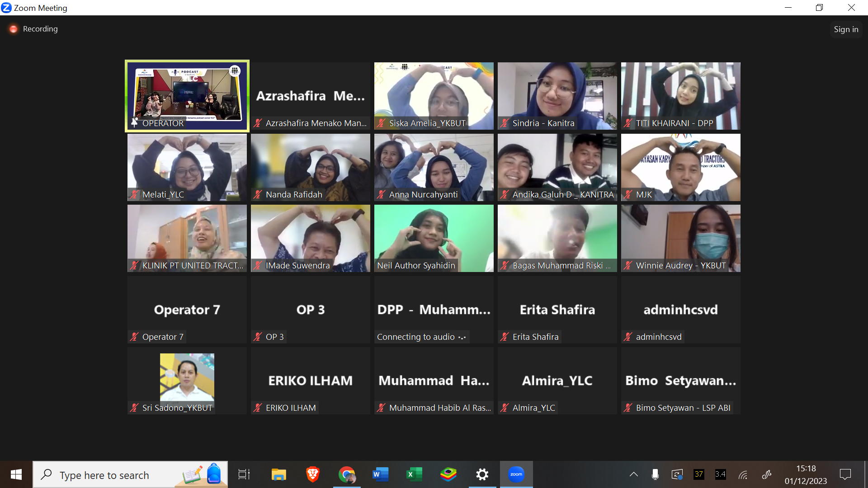Click the Wi-Fi network tray icon
This screenshot has width=868, height=488.
click(x=743, y=474)
